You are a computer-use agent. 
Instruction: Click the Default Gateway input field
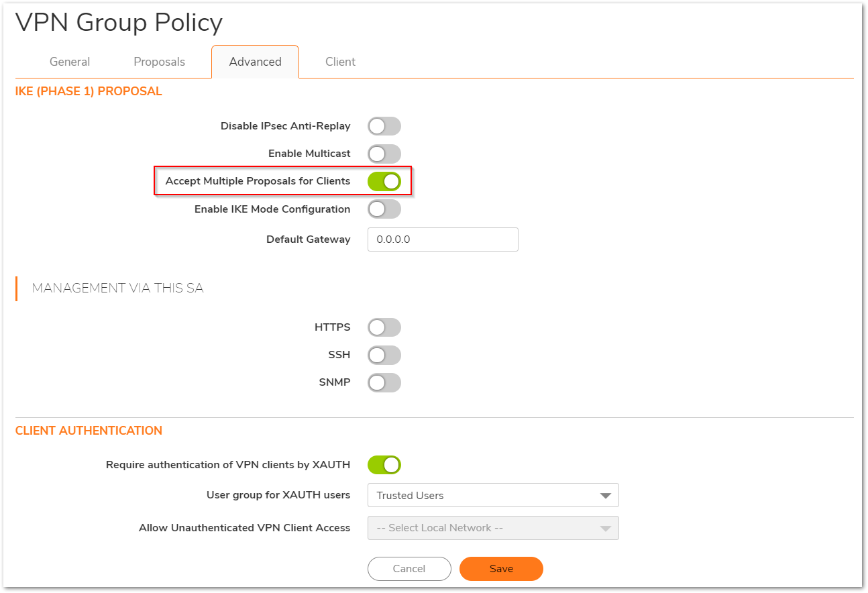443,239
